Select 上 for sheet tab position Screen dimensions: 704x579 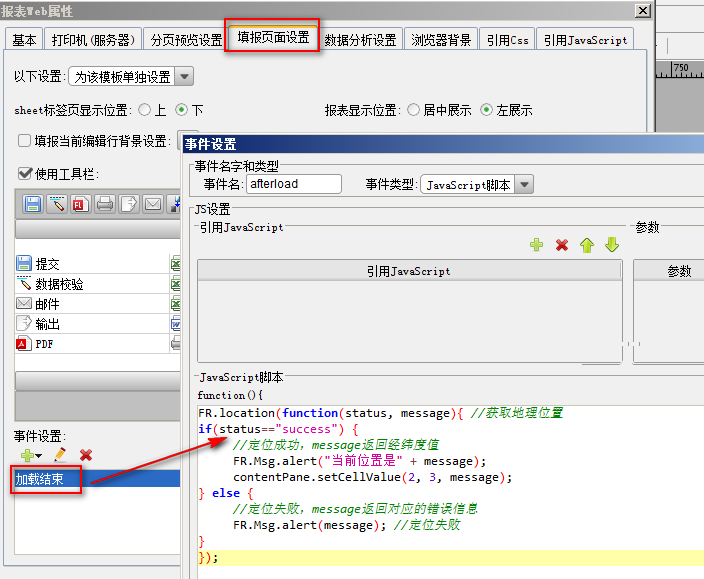[x=145, y=110]
